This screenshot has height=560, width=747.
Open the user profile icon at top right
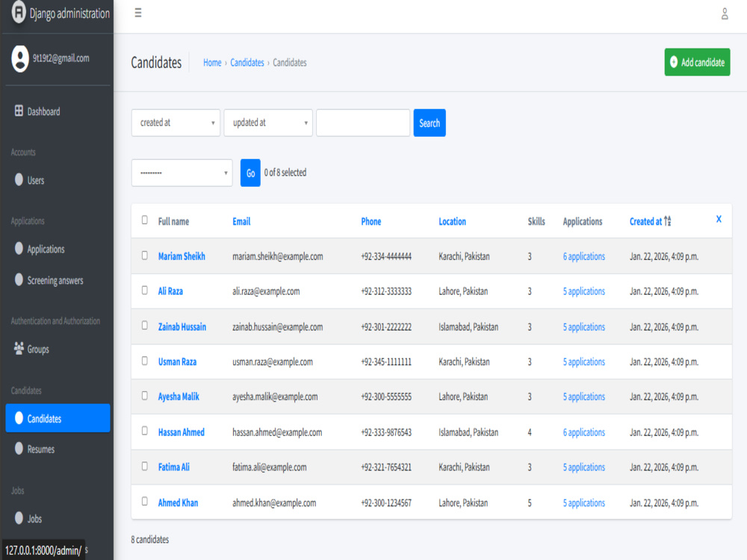[x=725, y=13]
